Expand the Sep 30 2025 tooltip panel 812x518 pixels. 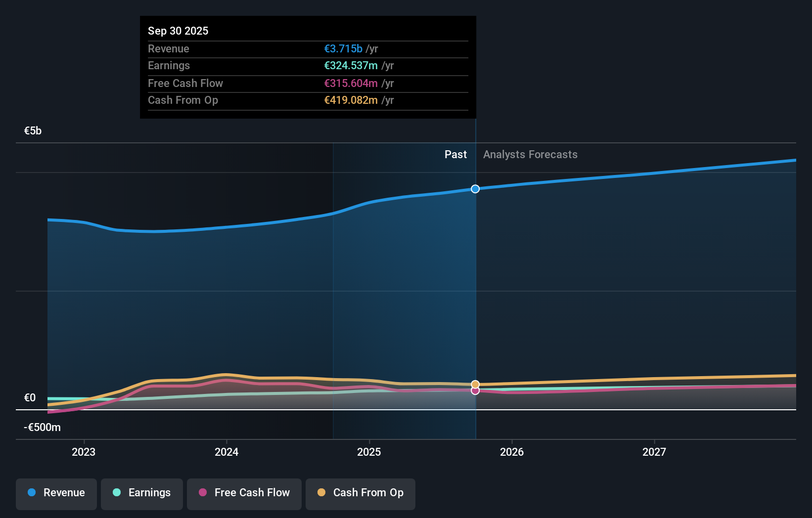308,31
